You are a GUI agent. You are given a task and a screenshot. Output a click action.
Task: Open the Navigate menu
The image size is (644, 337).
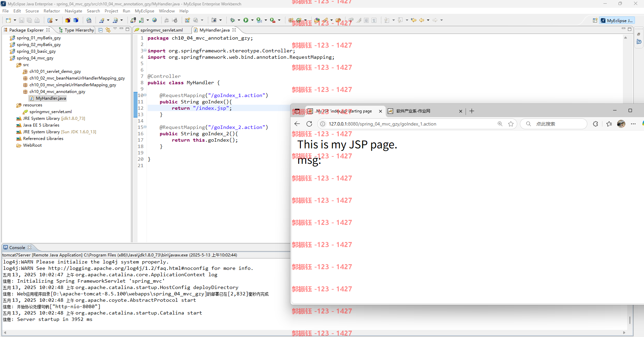coord(73,11)
